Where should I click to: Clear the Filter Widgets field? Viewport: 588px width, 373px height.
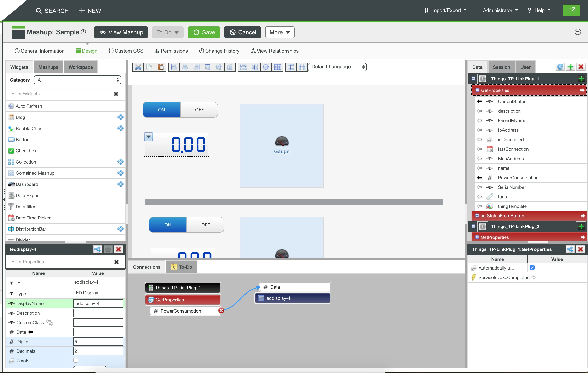(116, 94)
